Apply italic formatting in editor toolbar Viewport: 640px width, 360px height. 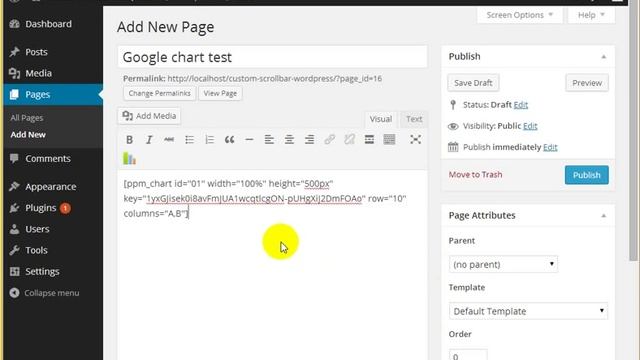click(x=149, y=140)
